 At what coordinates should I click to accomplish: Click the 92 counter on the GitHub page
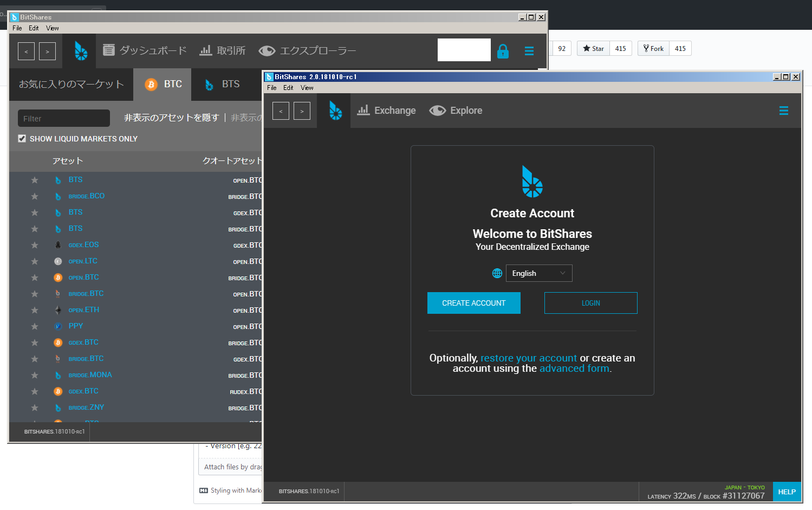[562, 48]
